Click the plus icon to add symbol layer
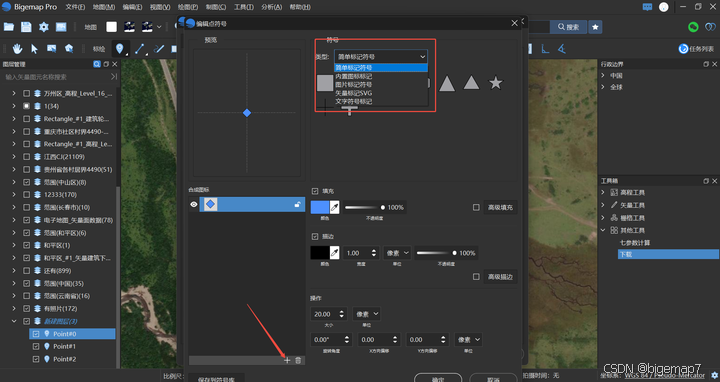This screenshot has width=720, height=382. (287, 360)
